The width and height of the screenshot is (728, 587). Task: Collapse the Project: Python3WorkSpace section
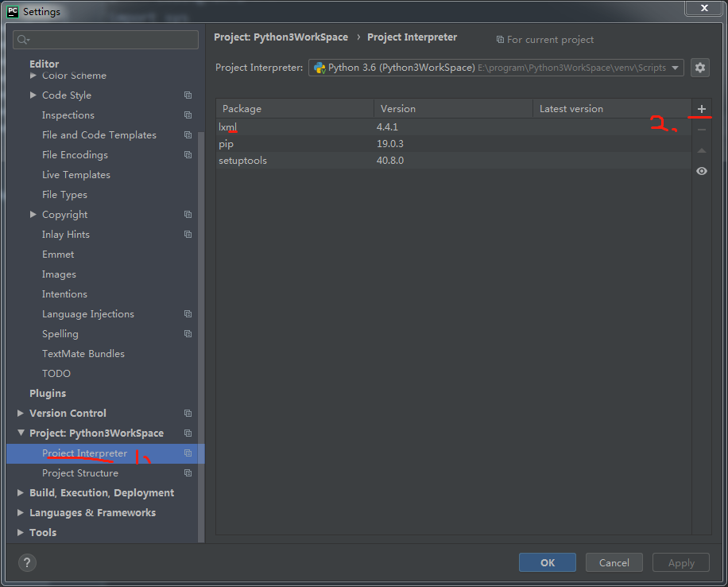pyautogui.click(x=21, y=433)
